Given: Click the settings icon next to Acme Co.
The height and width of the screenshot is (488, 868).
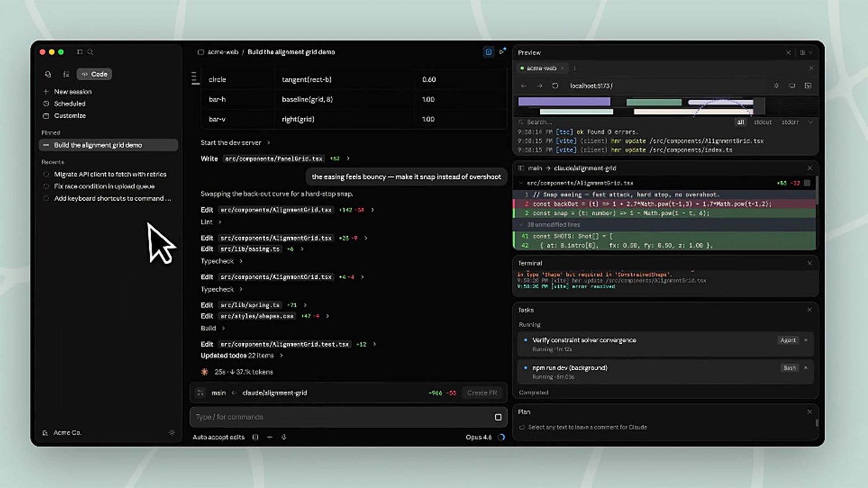Looking at the screenshot, I should (171, 433).
